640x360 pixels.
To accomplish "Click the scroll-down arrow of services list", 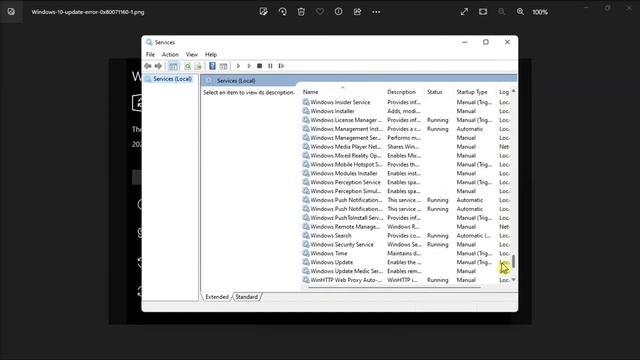I will click(513, 280).
